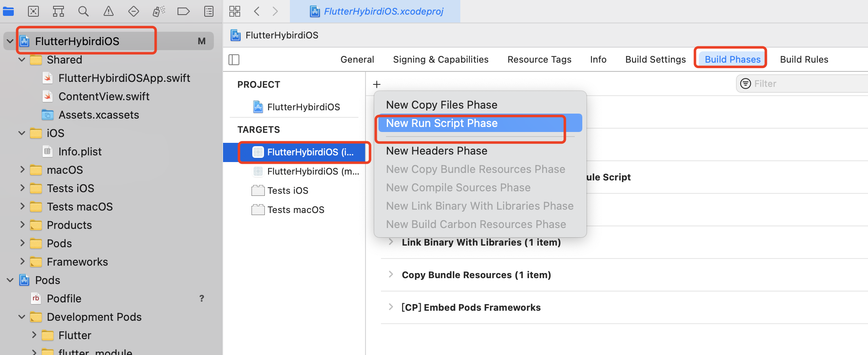
Task: Choose New Run Script Phase
Action: coord(480,123)
